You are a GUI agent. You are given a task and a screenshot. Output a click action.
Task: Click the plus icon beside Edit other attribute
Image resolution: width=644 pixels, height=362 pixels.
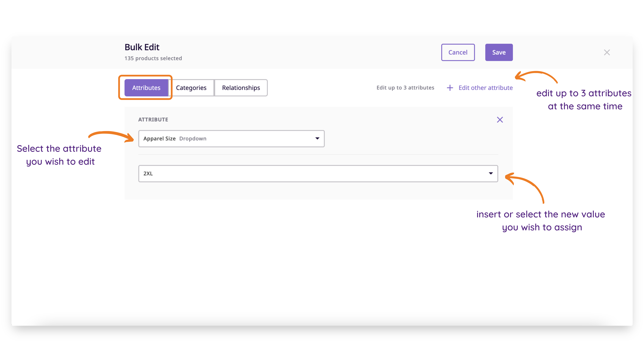[450, 88]
